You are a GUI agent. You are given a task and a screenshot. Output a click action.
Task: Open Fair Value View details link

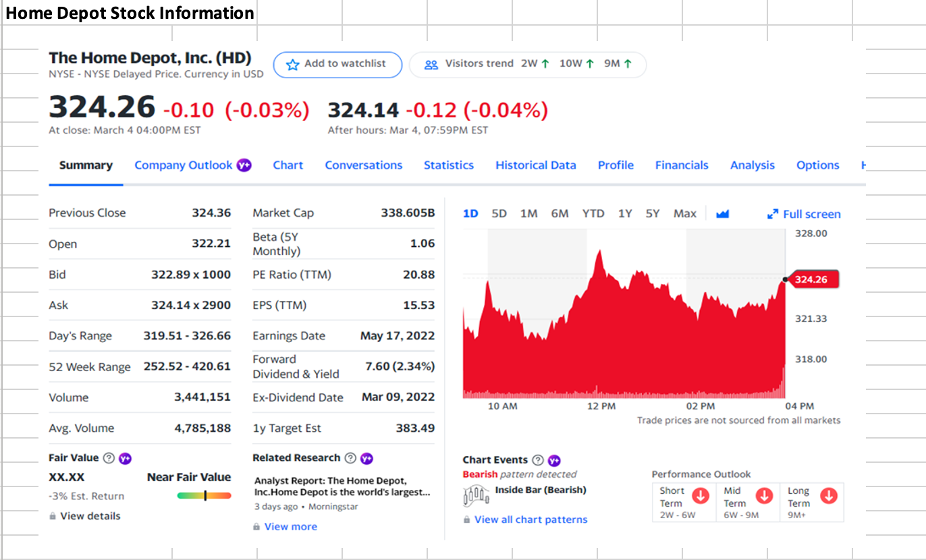90,516
